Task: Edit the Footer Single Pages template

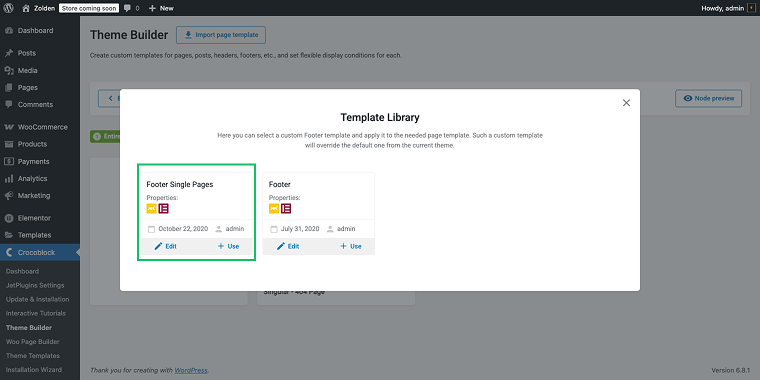Action: [x=166, y=246]
